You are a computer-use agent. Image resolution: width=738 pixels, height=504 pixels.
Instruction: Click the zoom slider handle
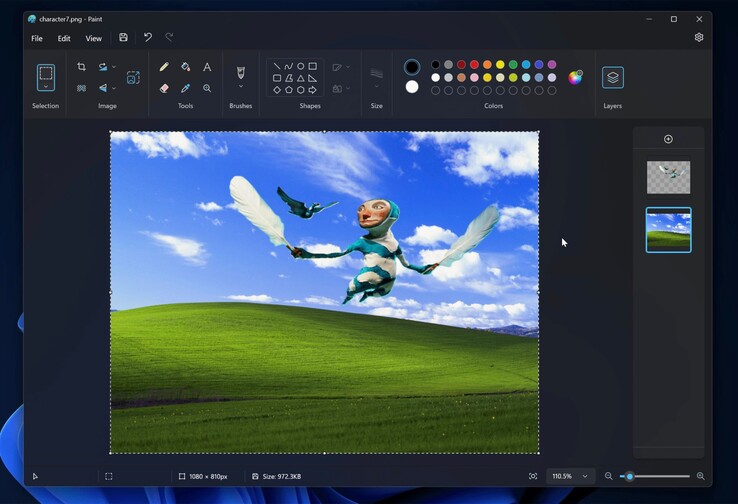[630, 476]
